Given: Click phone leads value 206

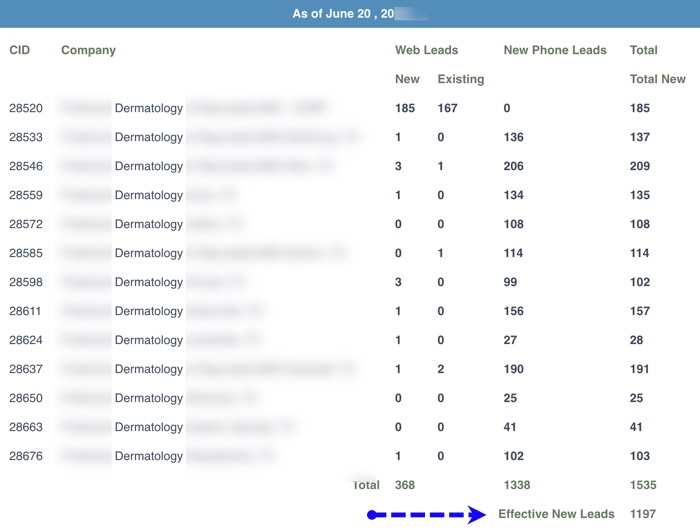Looking at the screenshot, I should (513, 166).
